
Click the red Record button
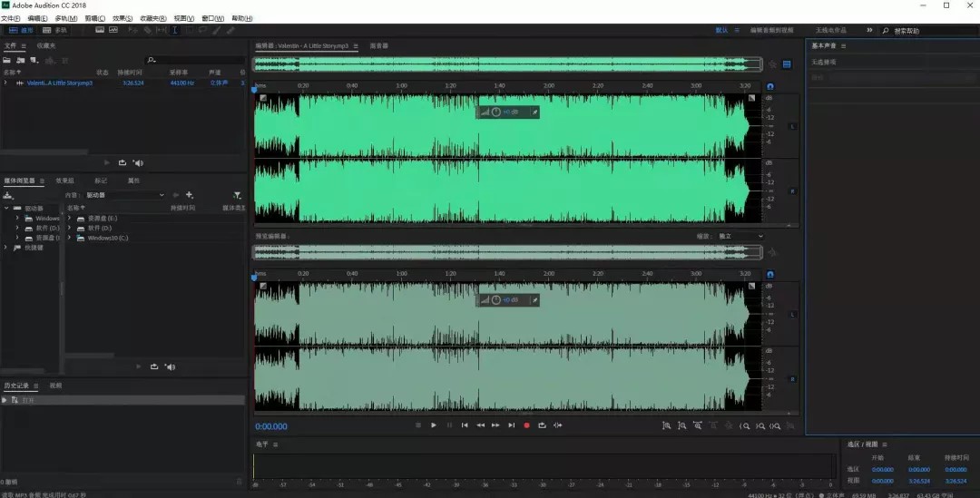point(526,425)
